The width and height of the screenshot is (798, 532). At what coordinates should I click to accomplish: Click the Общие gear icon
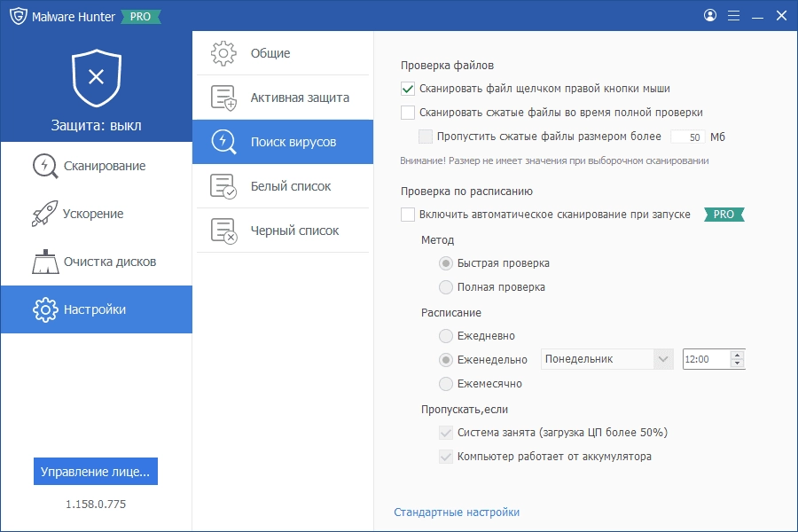pos(223,53)
